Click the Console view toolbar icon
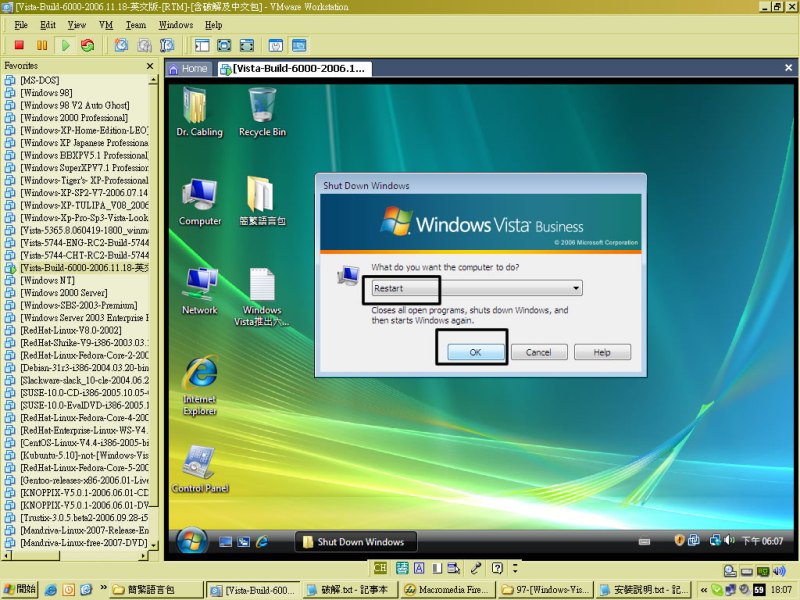Image resolution: width=800 pixels, height=600 pixels. tap(299, 45)
